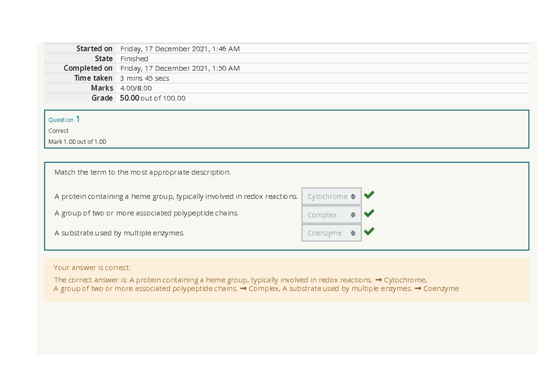Click the arrow before Coenzyme in feedback
The width and height of the screenshot is (555, 392).
tap(418, 289)
